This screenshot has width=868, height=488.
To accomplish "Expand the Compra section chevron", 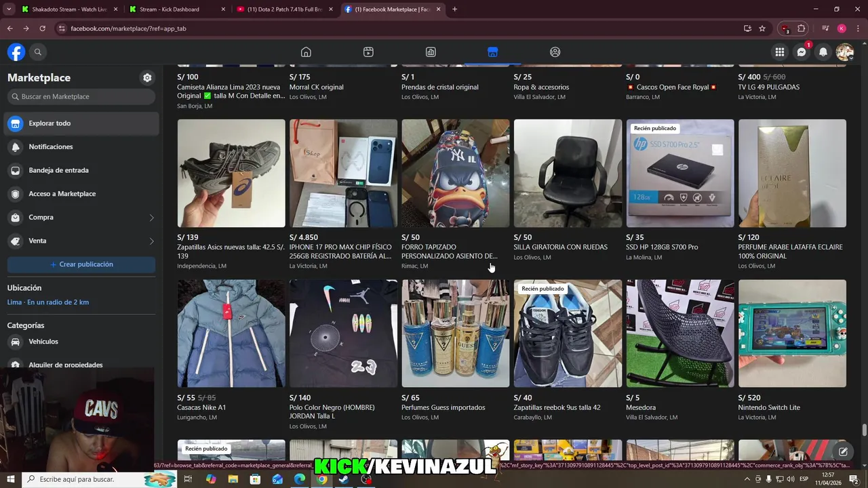I will tap(151, 218).
